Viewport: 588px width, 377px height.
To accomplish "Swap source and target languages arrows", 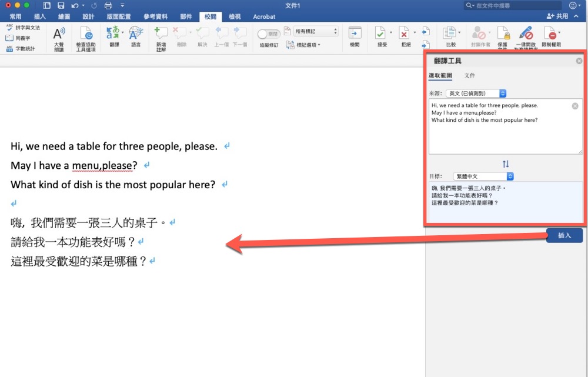I will 506,164.
